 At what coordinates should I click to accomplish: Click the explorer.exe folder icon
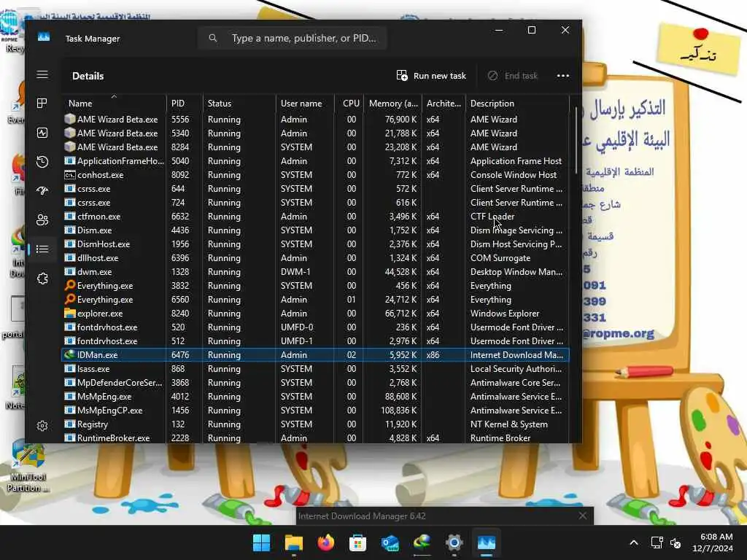(x=70, y=313)
